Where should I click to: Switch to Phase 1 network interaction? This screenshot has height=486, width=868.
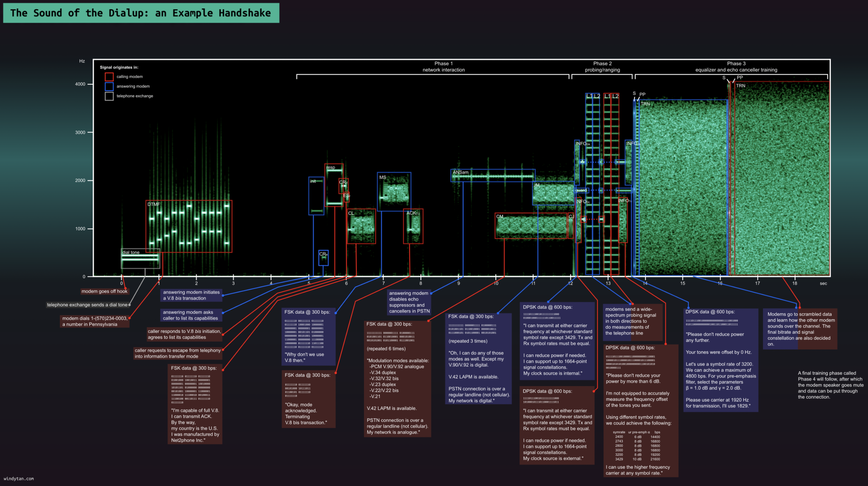(443, 67)
